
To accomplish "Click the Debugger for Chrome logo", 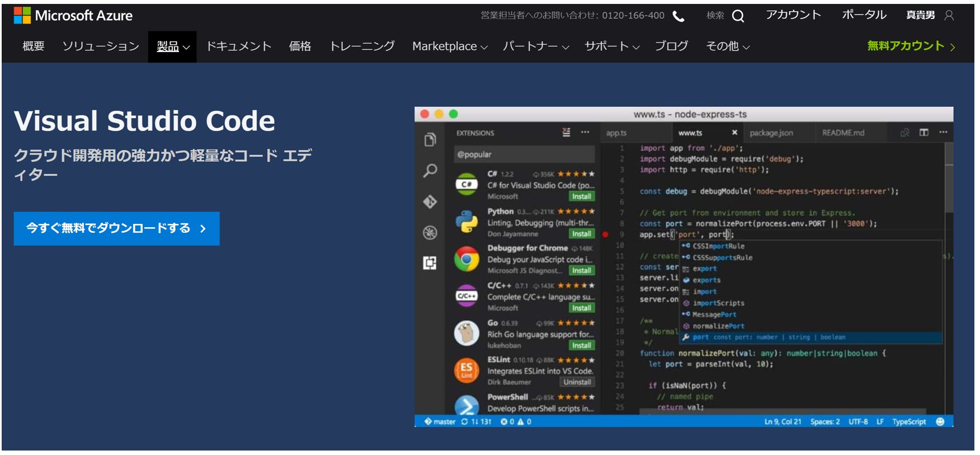I will (466, 259).
